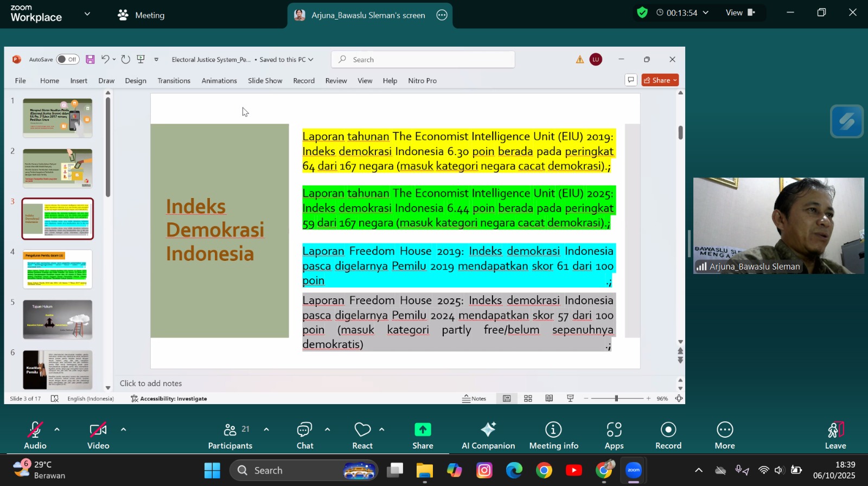This screenshot has height=486, width=868.
Task: Click the Undo arrow icon
Action: pyautogui.click(x=105, y=59)
